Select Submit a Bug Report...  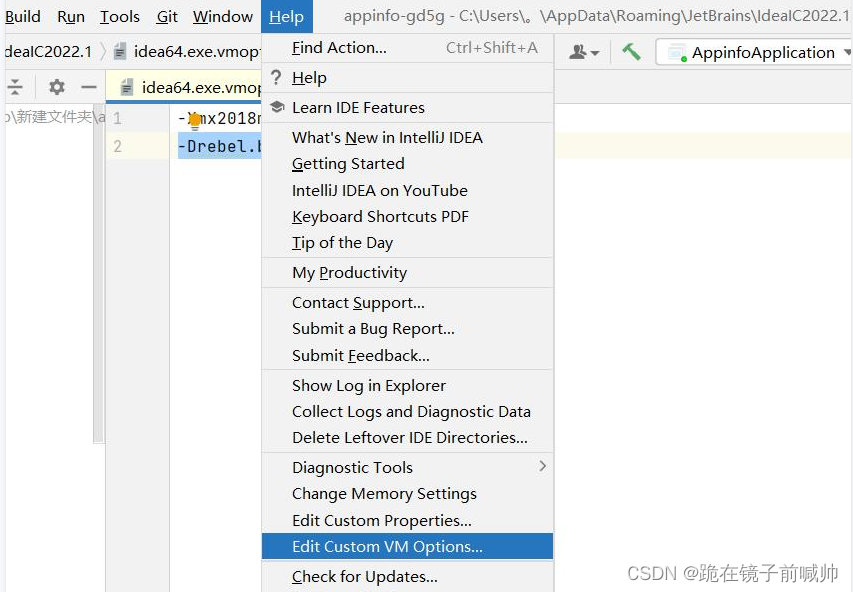click(x=407, y=329)
